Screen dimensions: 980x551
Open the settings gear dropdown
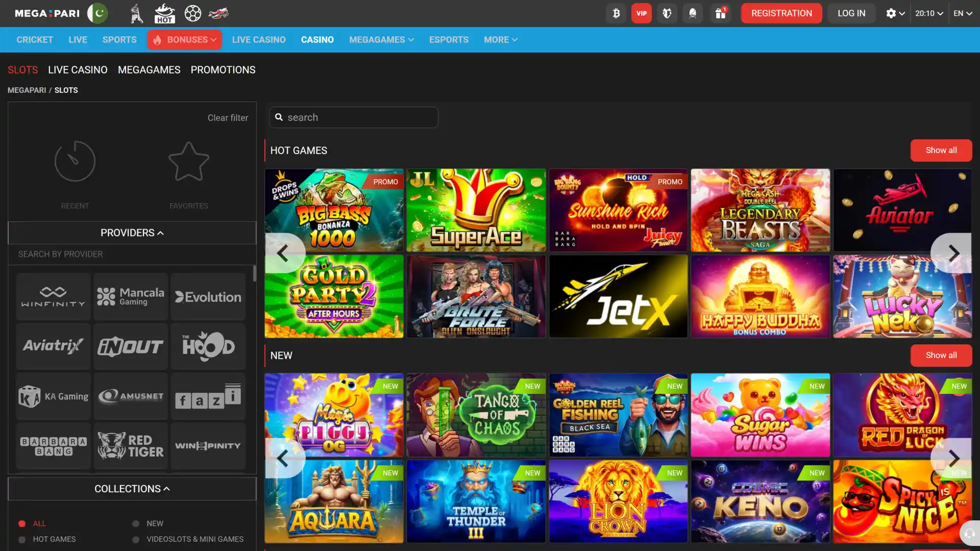point(895,13)
